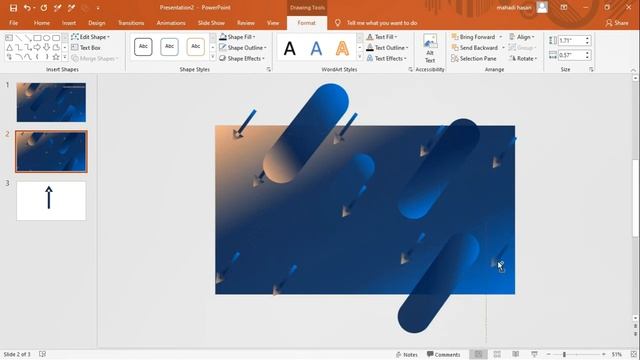Open the Edit Shape dropdown

click(x=91, y=37)
